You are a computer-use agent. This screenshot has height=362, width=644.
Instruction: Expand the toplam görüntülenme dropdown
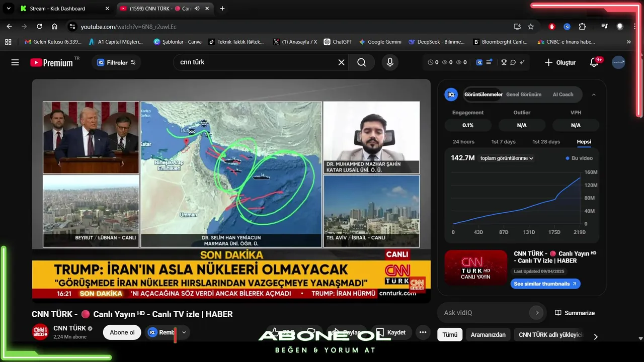click(x=507, y=158)
